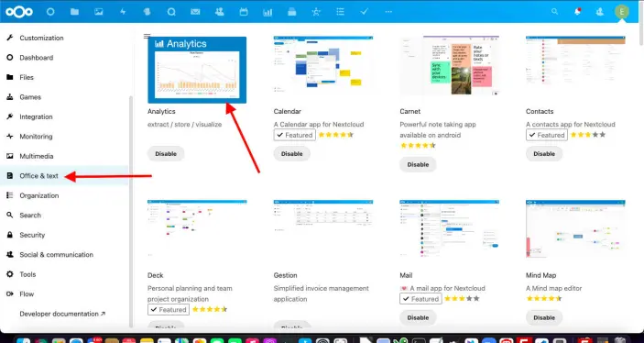Select Monitoring category in sidebar
The image size is (644, 343).
[x=64, y=137]
